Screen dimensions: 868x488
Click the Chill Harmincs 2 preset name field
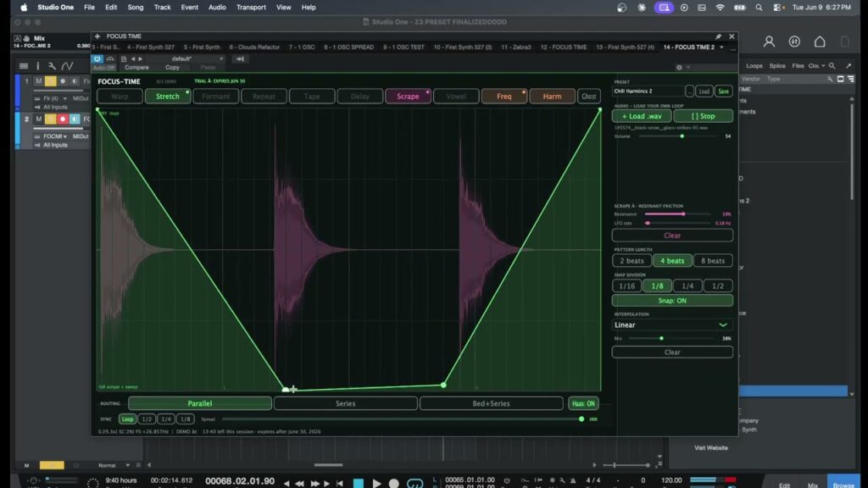click(x=648, y=91)
